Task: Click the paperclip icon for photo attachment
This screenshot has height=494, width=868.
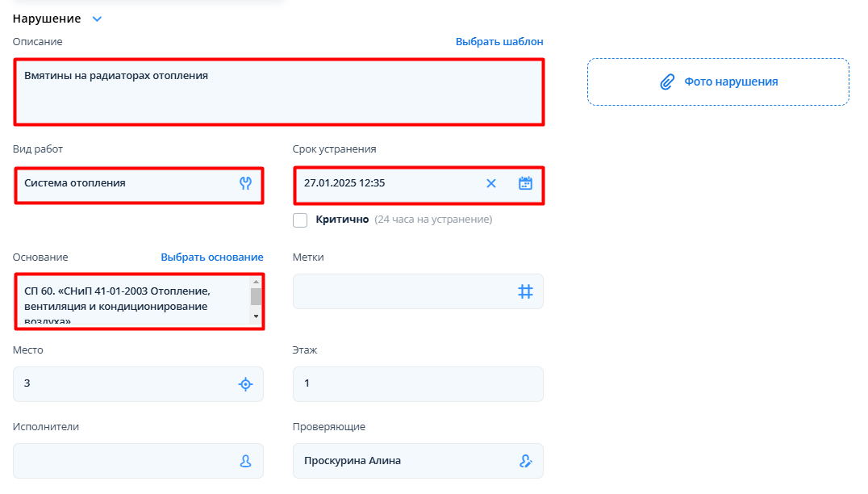Action: [666, 82]
